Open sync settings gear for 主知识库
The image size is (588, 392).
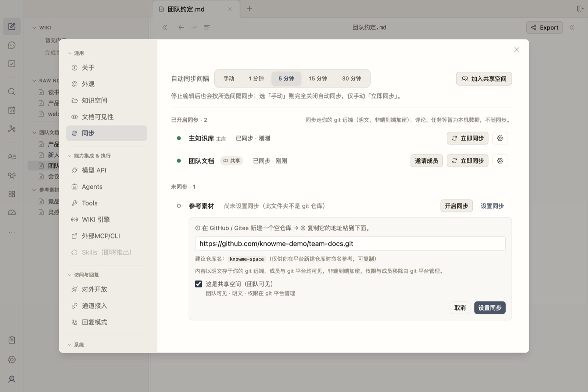(500, 138)
